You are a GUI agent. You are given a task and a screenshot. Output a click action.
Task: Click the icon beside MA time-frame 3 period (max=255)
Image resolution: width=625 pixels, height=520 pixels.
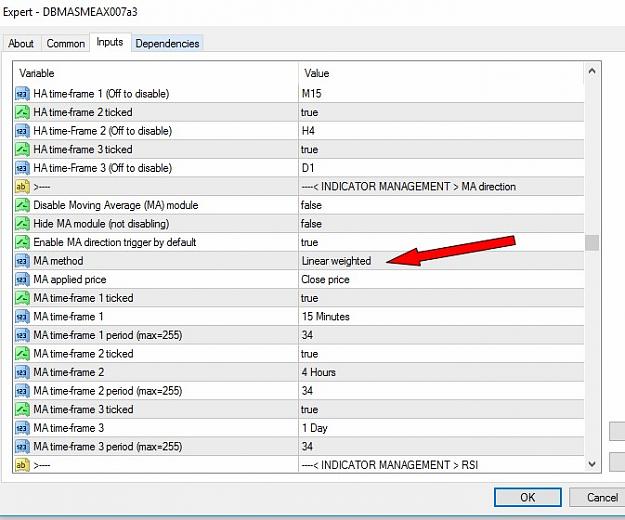pos(22,447)
